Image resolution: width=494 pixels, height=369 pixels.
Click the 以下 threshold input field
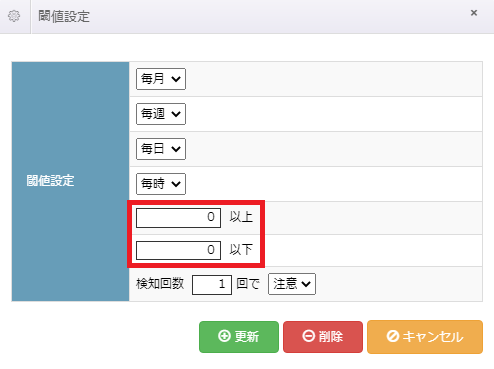pyautogui.click(x=178, y=250)
